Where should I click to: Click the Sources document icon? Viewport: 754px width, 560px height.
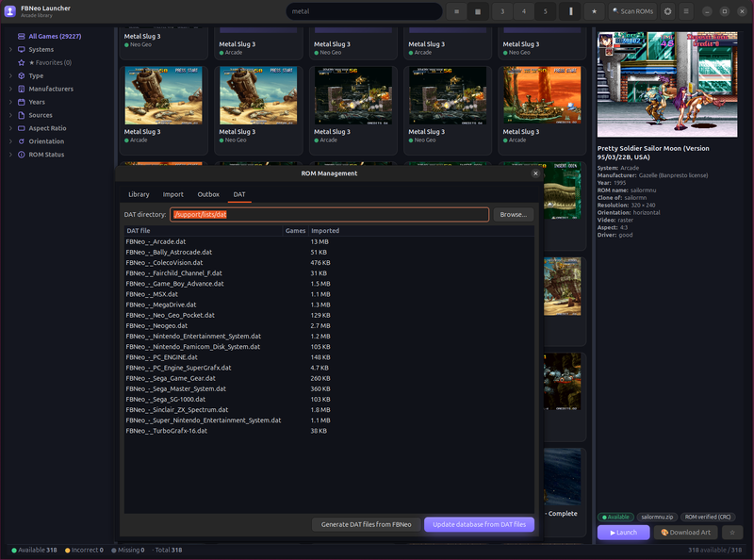(x=21, y=115)
